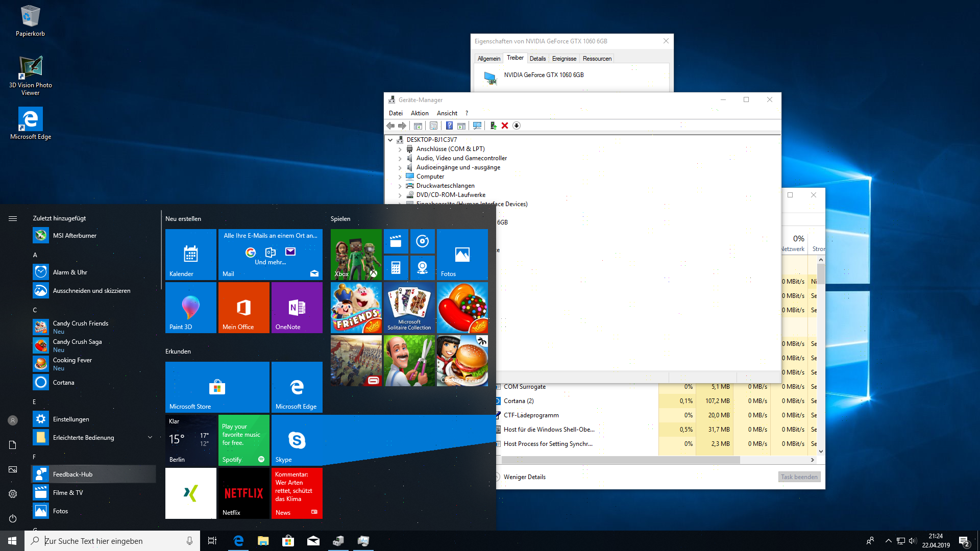Switch to the Details tab
The image size is (980, 551).
[537, 59]
